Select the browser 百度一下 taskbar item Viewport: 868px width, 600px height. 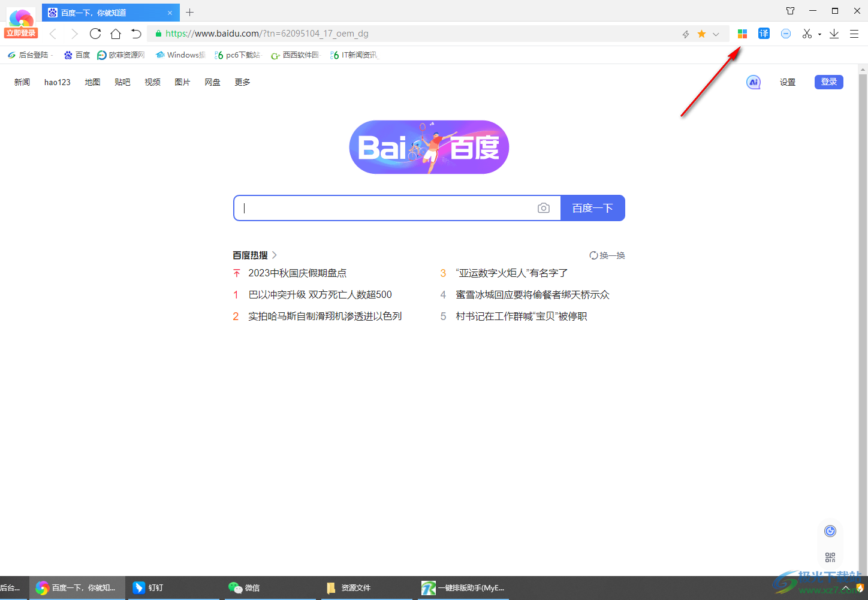pyautogui.click(x=77, y=588)
